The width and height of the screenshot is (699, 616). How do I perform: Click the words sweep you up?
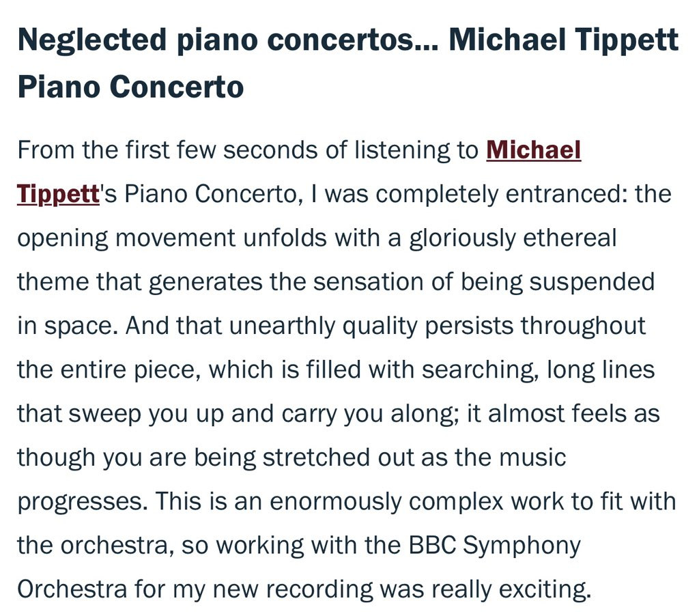(146, 415)
